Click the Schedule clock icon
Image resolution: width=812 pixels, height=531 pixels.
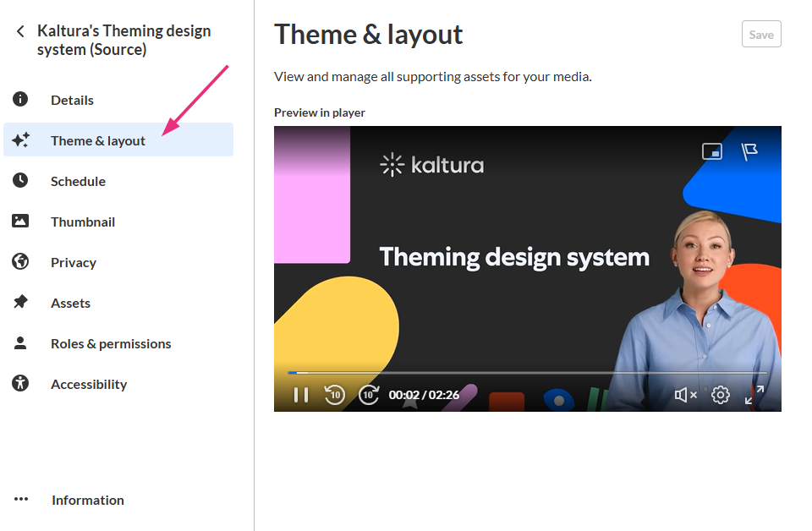(20, 180)
